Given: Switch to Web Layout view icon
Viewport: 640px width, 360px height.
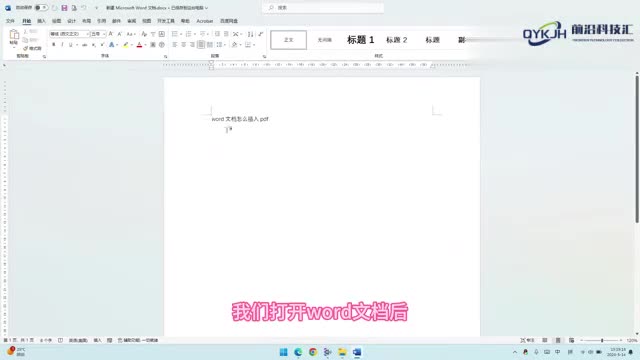Looking at the screenshot, I should pyautogui.click(x=571, y=340).
